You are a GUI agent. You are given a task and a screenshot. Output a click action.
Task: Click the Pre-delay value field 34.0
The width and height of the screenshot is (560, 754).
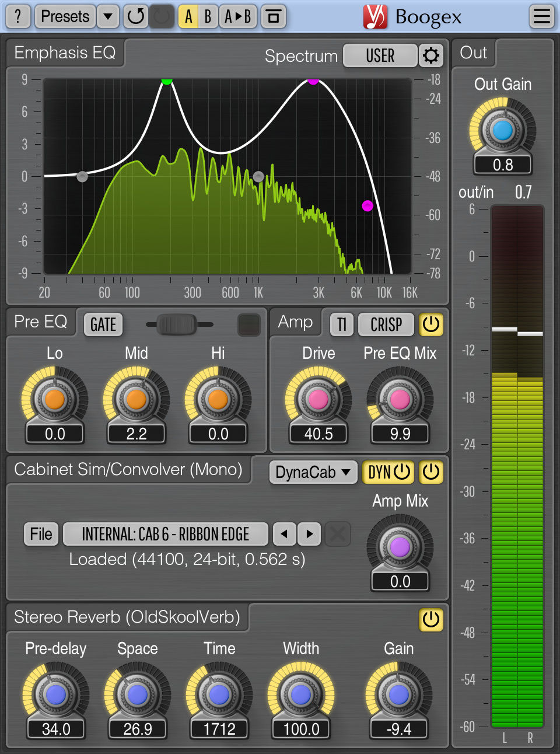[x=56, y=729]
